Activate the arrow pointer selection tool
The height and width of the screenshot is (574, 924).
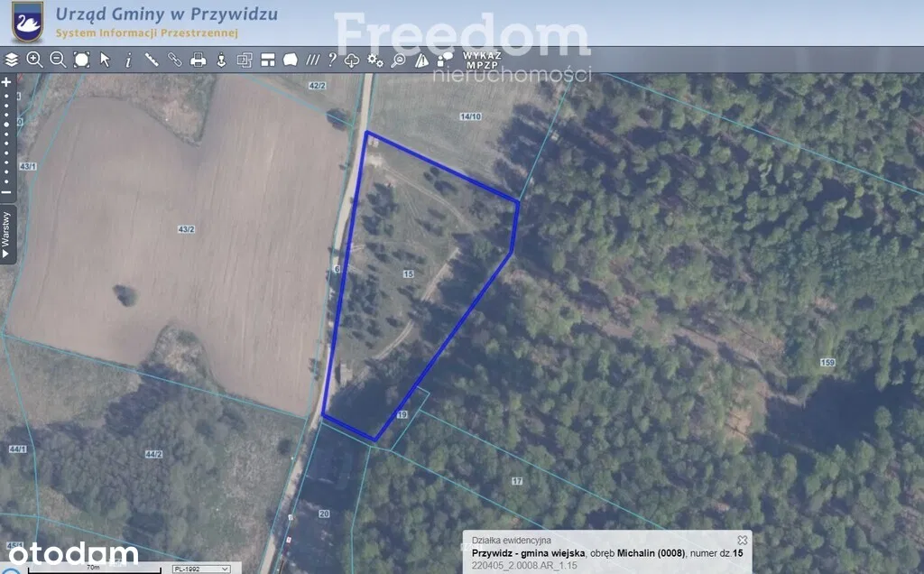pos(105,60)
